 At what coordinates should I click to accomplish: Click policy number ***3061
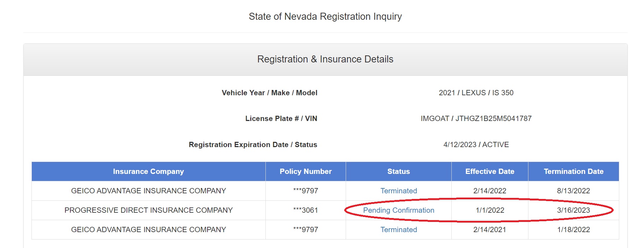pos(305,210)
